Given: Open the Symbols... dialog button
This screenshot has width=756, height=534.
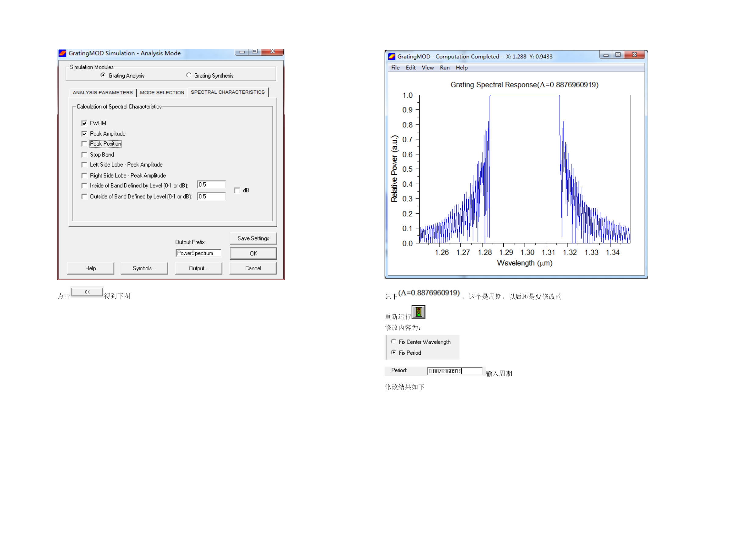Looking at the screenshot, I should 144,268.
